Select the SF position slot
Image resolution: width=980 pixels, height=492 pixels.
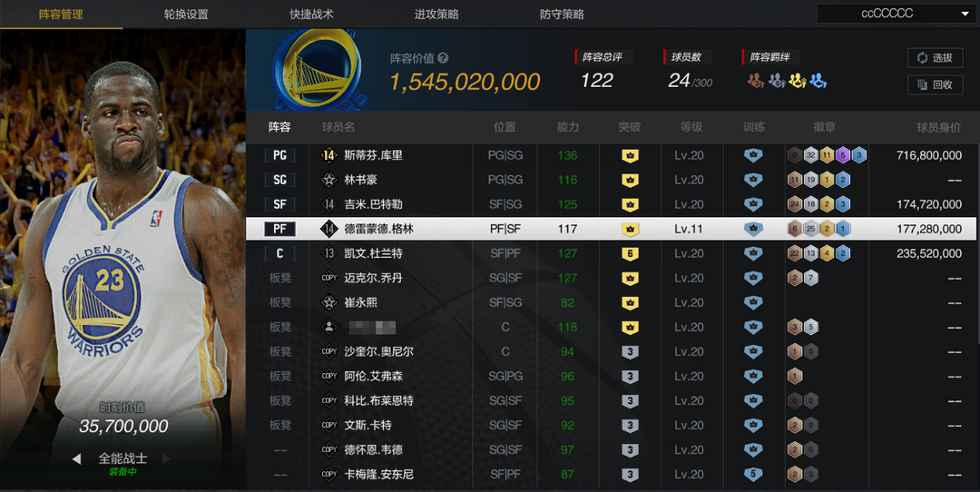(x=279, y=204)
